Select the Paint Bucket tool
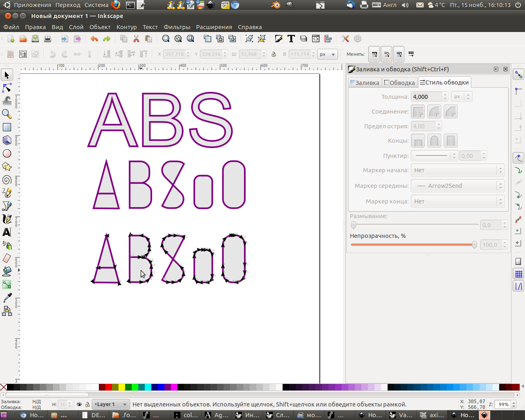 coord(7,272)
